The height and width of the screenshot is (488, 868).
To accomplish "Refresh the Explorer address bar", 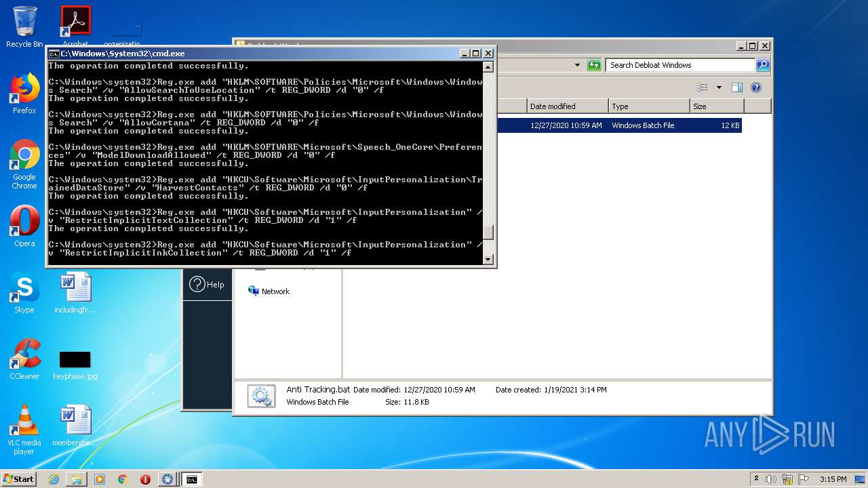I will 594,65.
